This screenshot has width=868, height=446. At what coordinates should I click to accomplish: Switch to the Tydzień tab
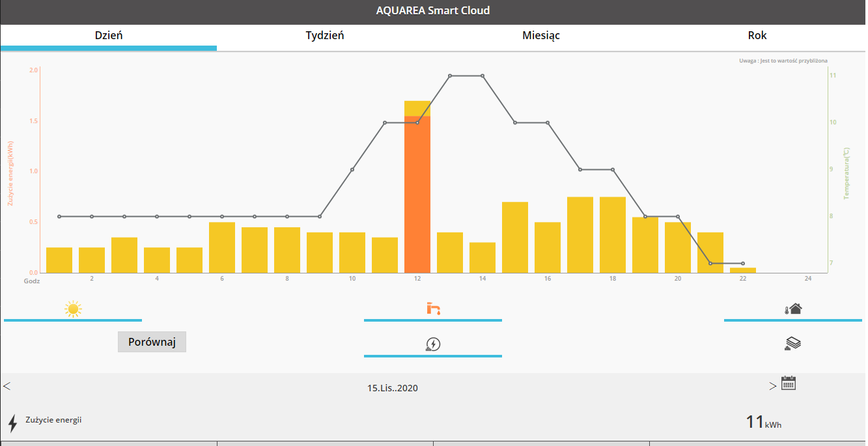coord(325,36)
